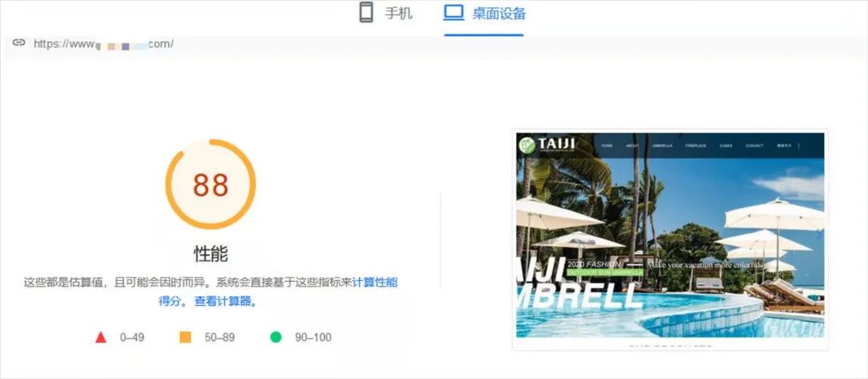Click the mobile phone icon
Screen dimensions: 868x379
click(x=366, y=13)
